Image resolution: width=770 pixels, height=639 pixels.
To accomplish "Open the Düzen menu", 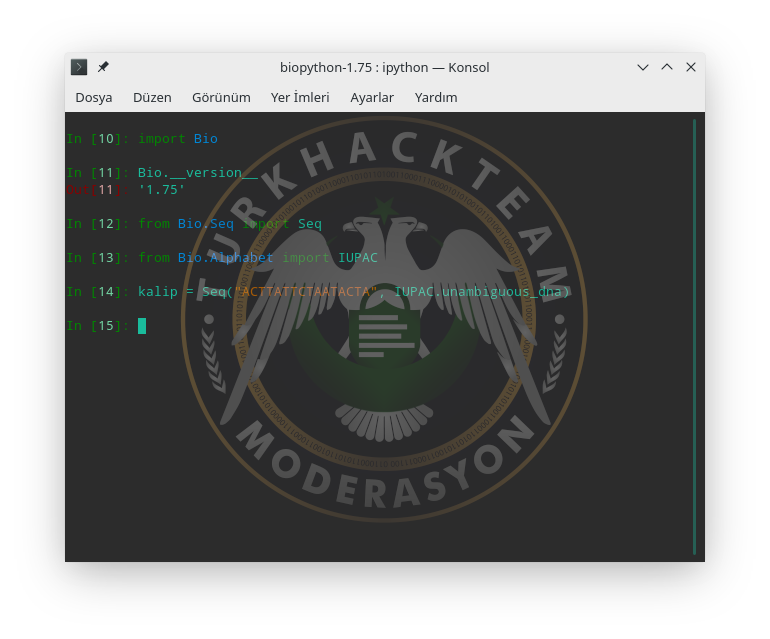I will [x=152, y=98].
